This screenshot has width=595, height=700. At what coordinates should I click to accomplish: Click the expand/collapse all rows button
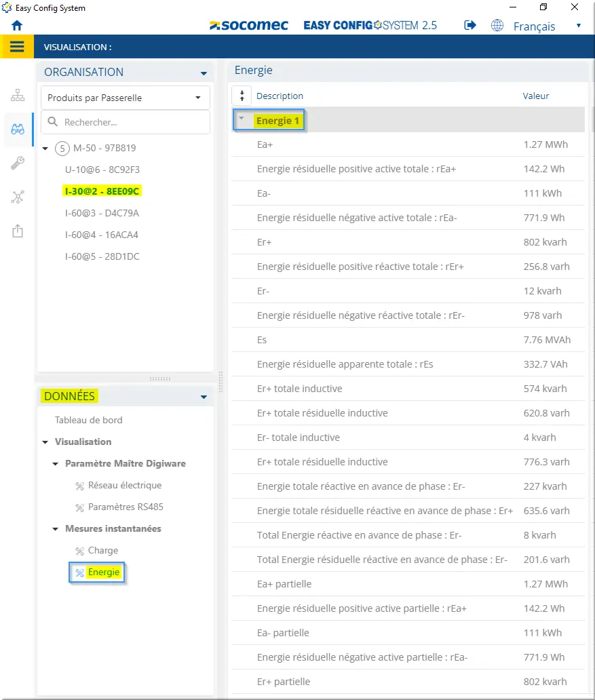[242, 96]
